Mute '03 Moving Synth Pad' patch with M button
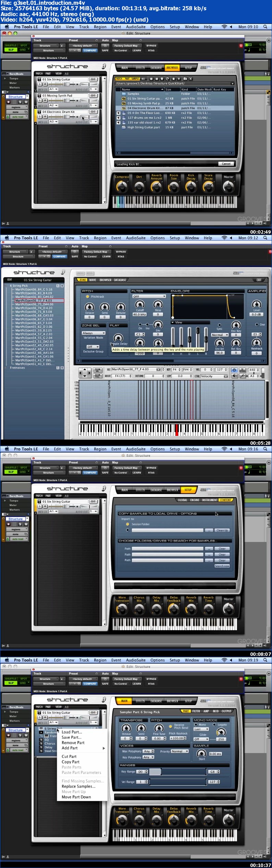 (45, 100)
